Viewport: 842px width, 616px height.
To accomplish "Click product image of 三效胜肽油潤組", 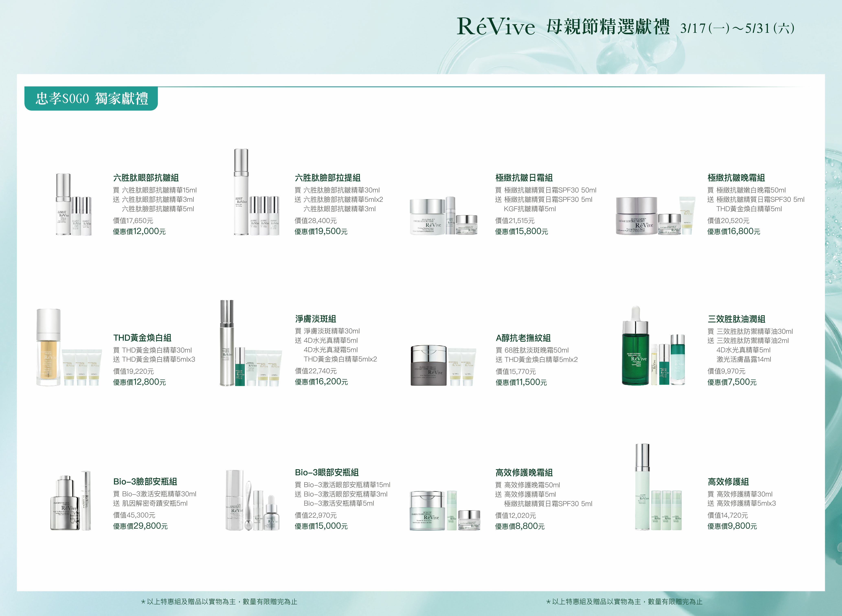I will click(x=653, y=346).
